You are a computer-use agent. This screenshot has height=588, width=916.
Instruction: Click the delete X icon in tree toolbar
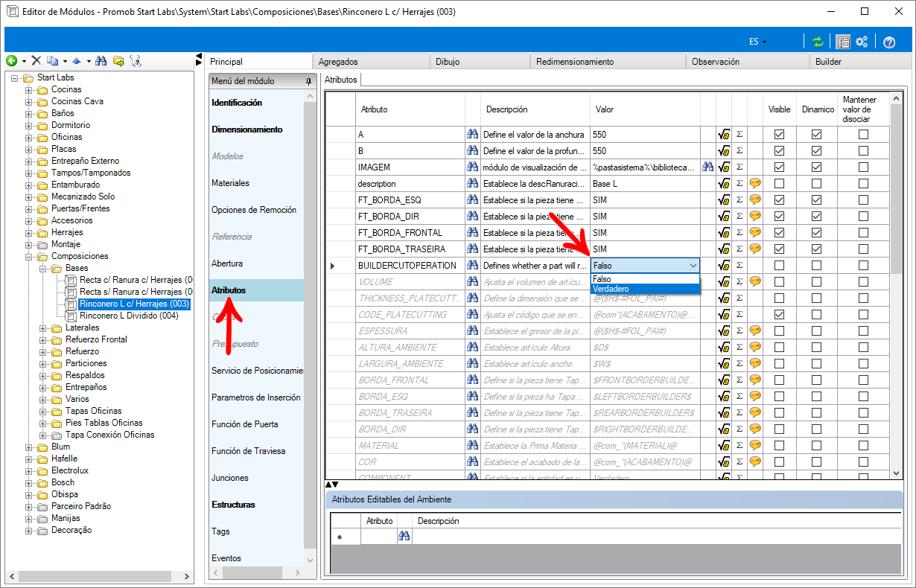[36, 61]
